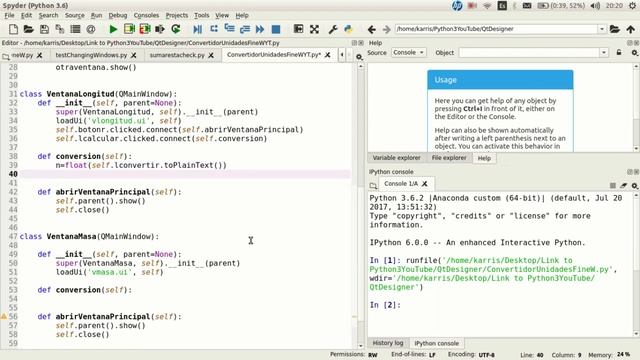Run selection or current line icon
Viewport: 640px width, 360px height.
click(160, 29)
